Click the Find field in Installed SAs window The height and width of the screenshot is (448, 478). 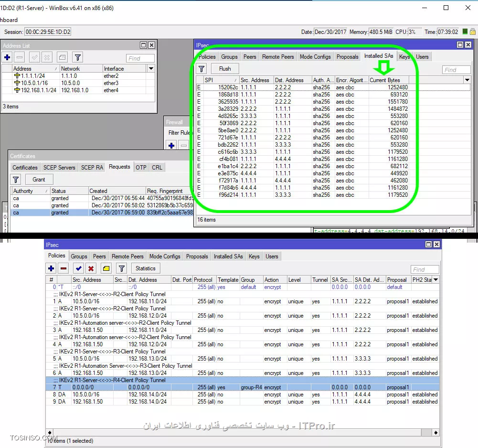click(x=457, y=70)
